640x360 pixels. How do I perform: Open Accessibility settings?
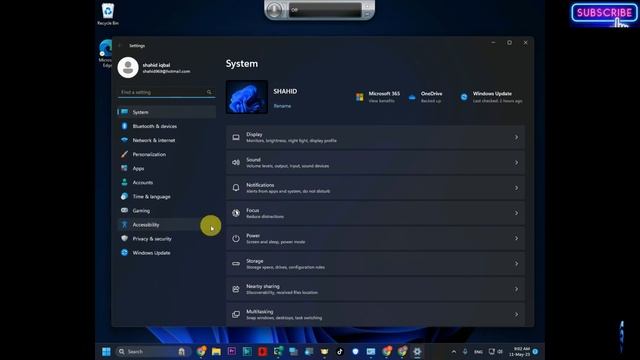tap(167, 224)
